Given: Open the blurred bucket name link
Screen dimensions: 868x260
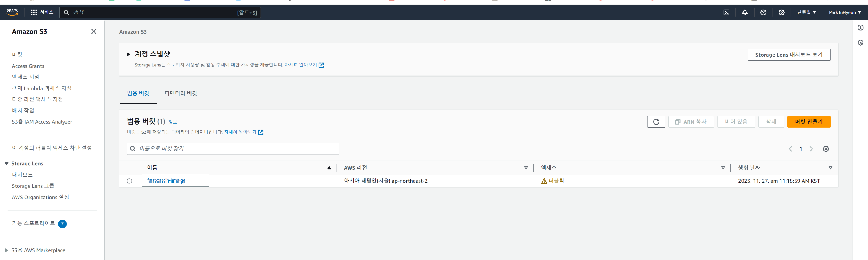Looking at the screenshot, I should [x=166, y=181].
